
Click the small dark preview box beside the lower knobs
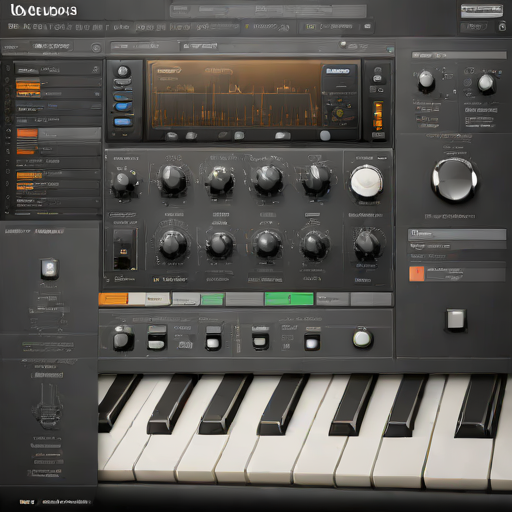[124, 249]
